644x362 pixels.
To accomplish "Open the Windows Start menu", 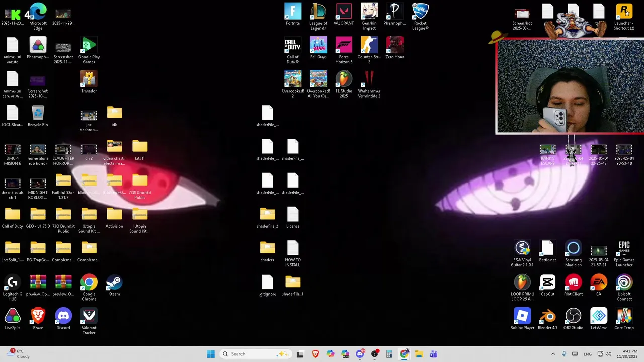I will 211,354.
